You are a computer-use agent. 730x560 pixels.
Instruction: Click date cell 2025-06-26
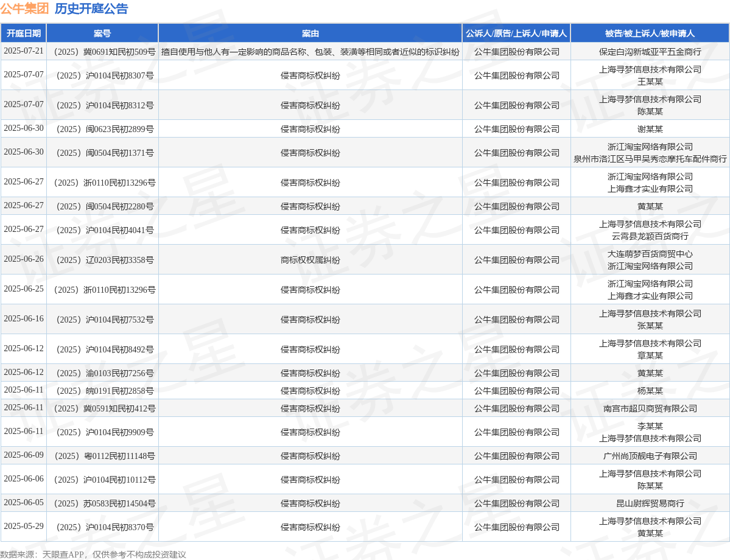click(x=23, y=259)
